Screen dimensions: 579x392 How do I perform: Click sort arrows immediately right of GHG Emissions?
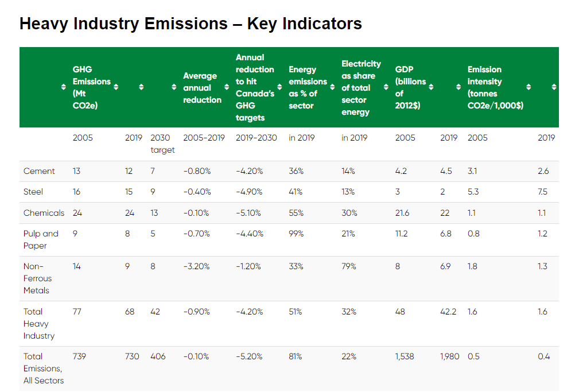click(116, 87)
